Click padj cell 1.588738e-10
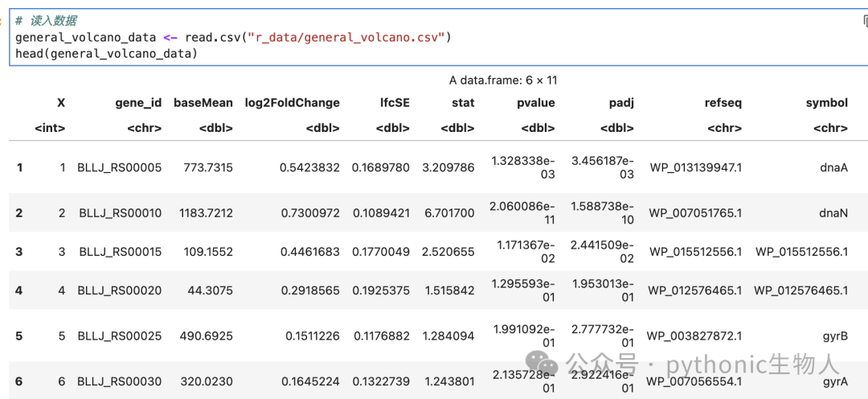Screen dimensions: 868x399 (602, 213)
